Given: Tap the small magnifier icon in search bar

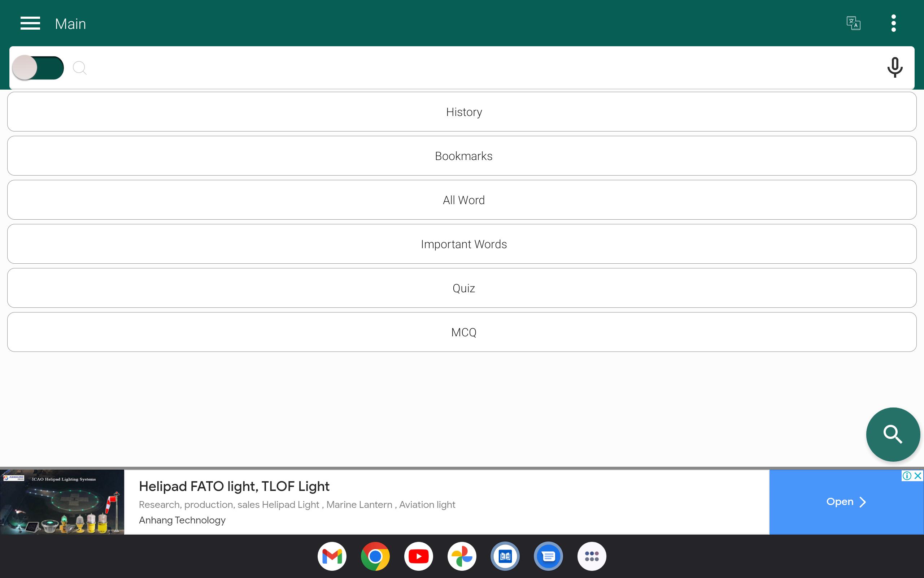Looking at the screenshot, I should [x=80, y=68].
